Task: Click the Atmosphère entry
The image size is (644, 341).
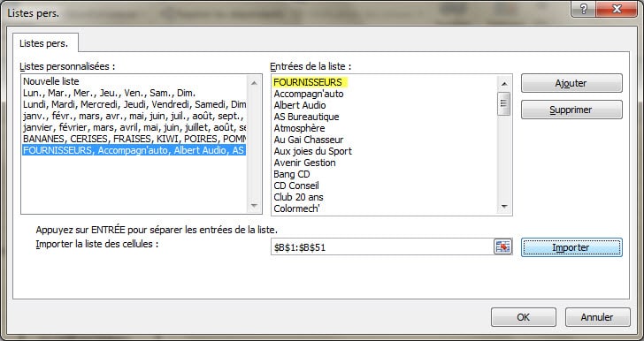Action: pyautogui.click(x=299, y=128)
